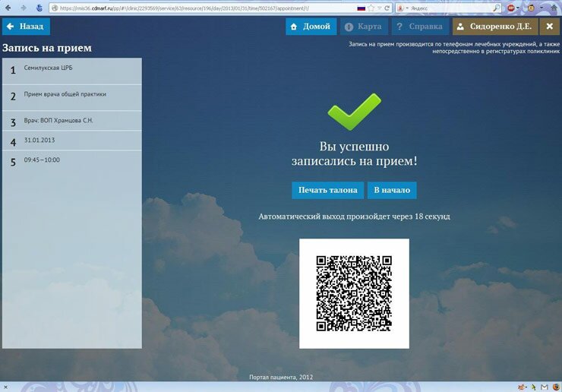Click the В начало button

click(x=392, y=190)
